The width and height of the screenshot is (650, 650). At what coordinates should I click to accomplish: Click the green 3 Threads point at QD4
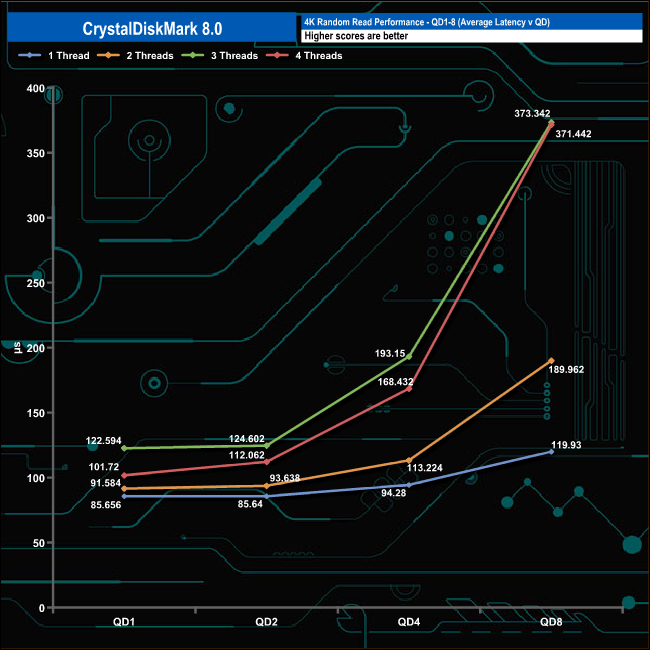tap(409, 357)
